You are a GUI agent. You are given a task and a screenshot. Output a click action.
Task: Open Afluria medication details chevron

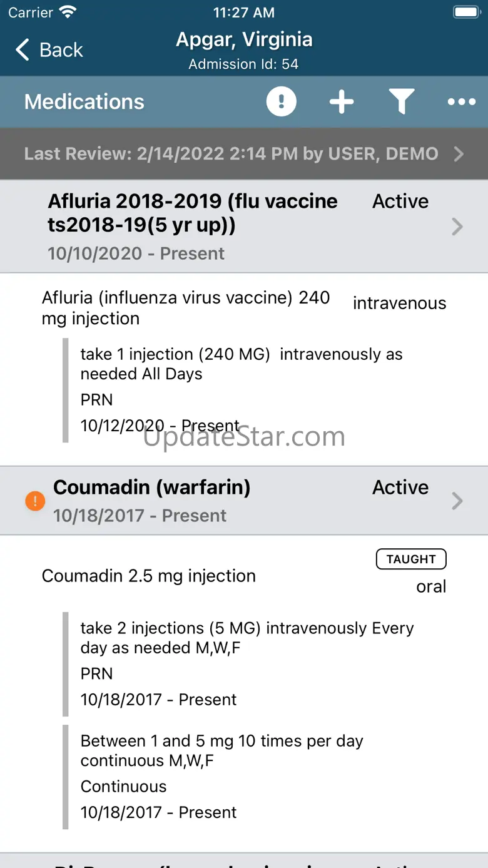coord(457,227)
